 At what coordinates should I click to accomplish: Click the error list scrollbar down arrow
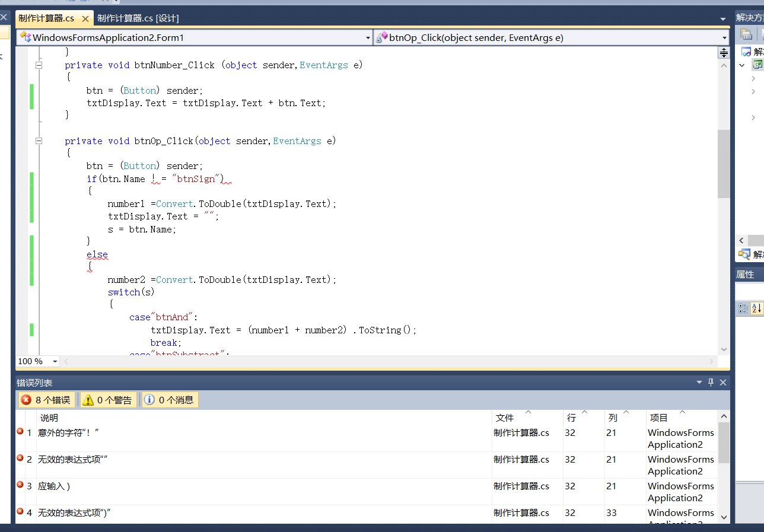click(724, 517)
